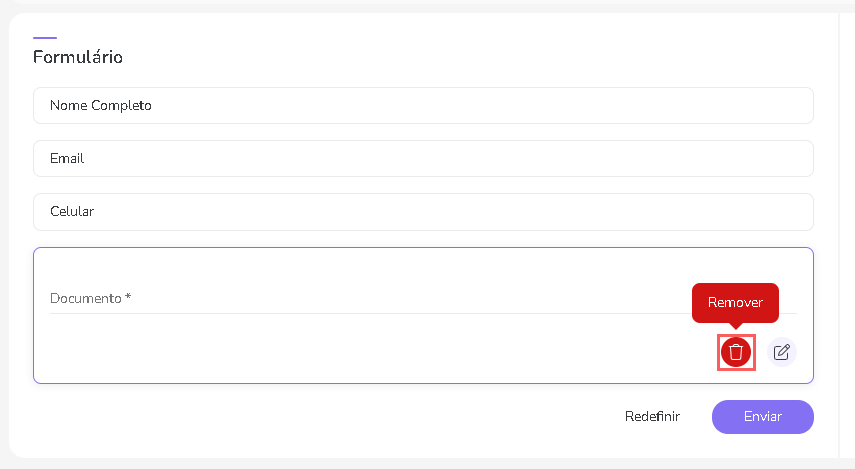The height and width of the screenshot is (469, 855).
Task: Click into the Email field
Action: tap(423, 158)
